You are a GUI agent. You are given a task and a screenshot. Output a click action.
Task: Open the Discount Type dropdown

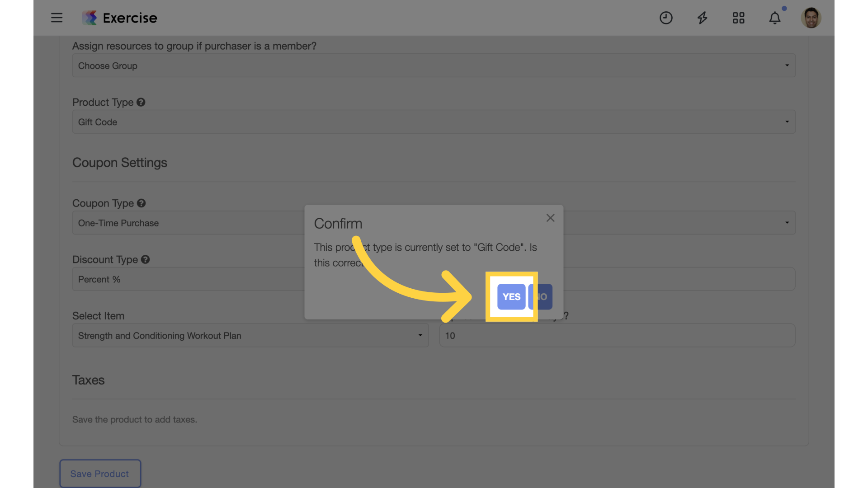click(434, 278)
